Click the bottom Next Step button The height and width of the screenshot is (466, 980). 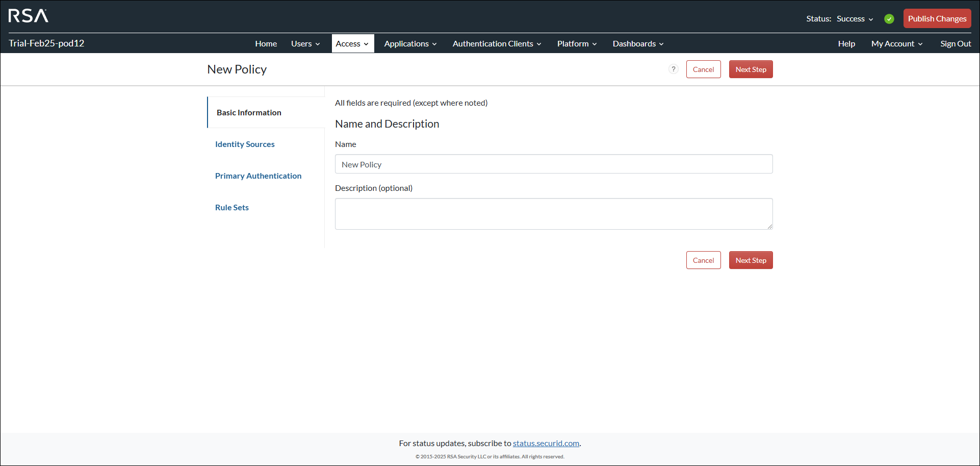(x=751, y=260)
